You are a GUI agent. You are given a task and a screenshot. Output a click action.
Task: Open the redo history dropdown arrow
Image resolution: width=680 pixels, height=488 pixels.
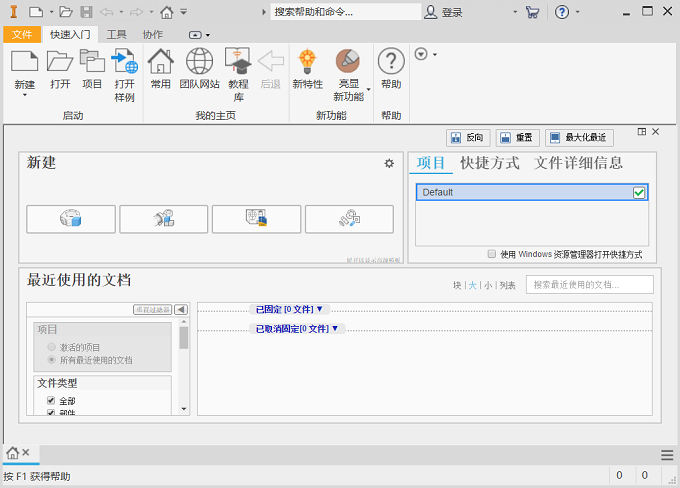[x=151, y=12]
